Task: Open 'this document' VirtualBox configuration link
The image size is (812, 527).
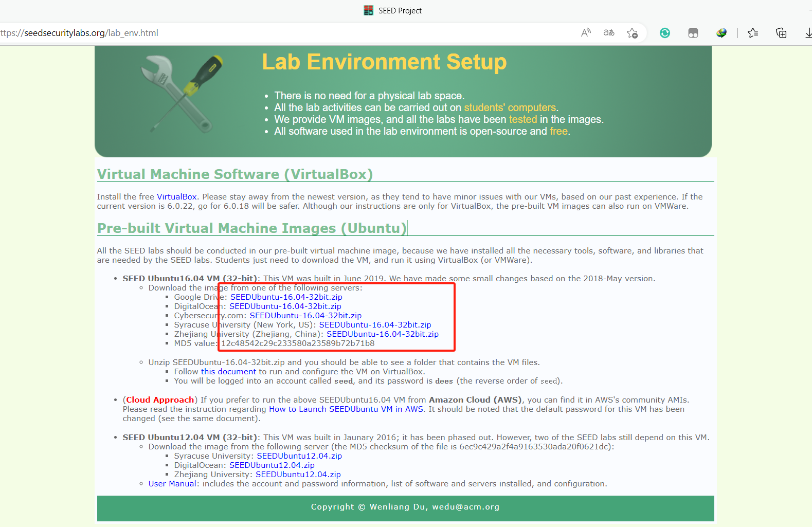Action: coord(228,372)
